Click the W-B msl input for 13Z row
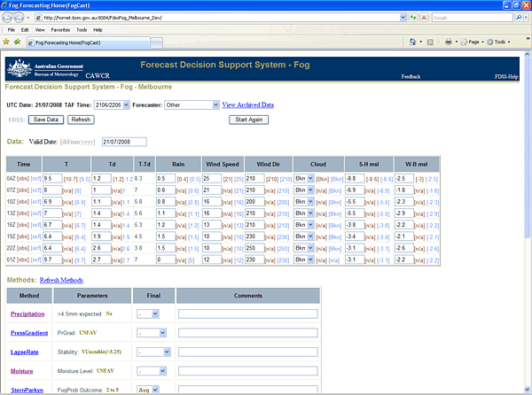The height and width of the screenshot is (395, 532). click(x=404, y=213)
